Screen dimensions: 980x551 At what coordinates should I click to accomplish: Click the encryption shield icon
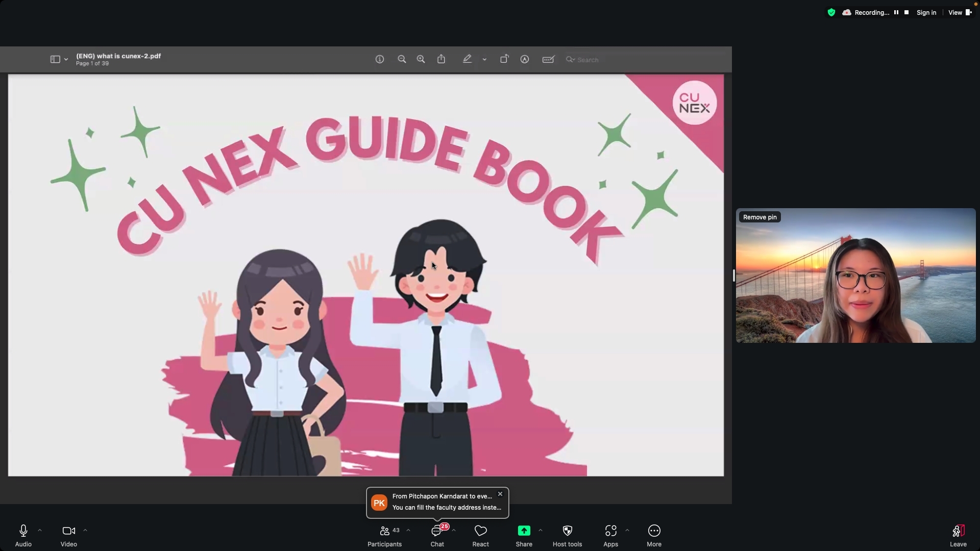coord(831,12)
